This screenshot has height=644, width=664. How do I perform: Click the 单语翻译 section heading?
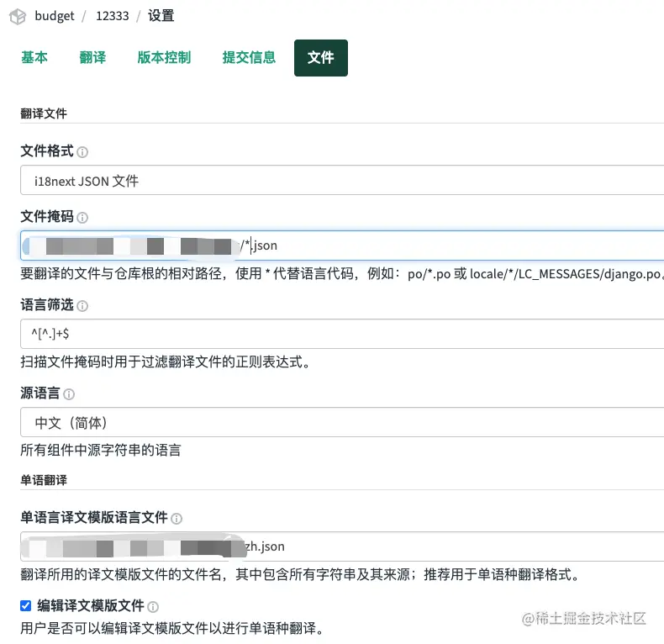click(44, 480)
